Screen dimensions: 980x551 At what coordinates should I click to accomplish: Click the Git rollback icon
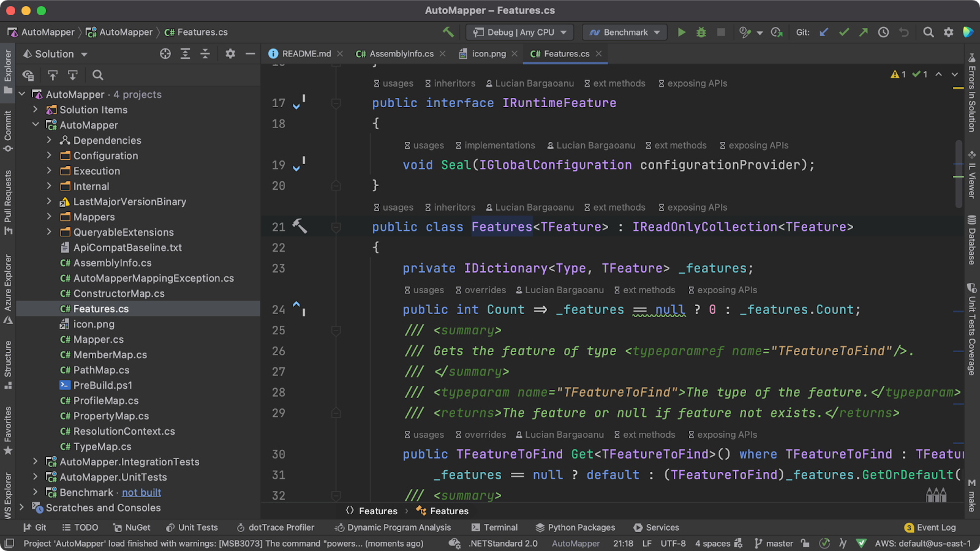(903, 32)
